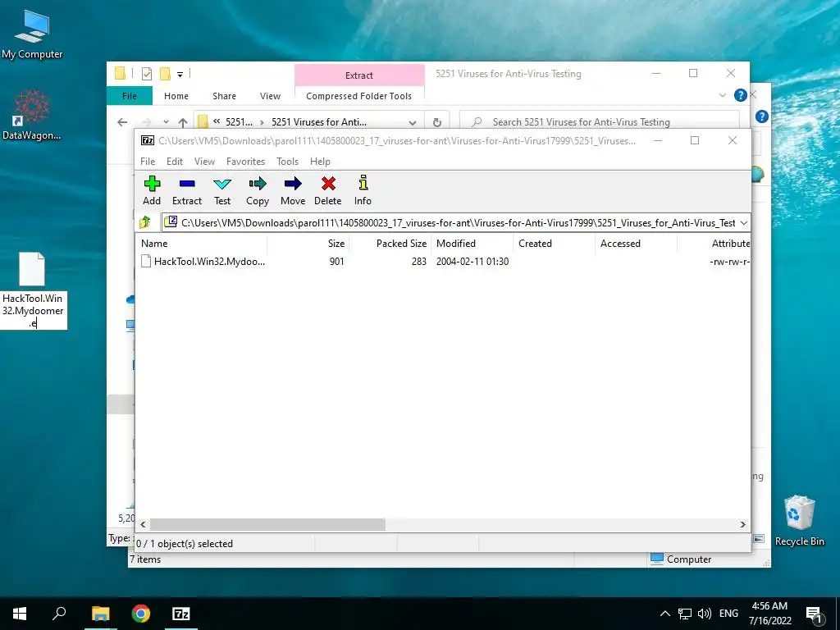Viewport: 840px width, 630px height.
Task: Expand Explorer recent locations chevron
Action: [166, 122]
